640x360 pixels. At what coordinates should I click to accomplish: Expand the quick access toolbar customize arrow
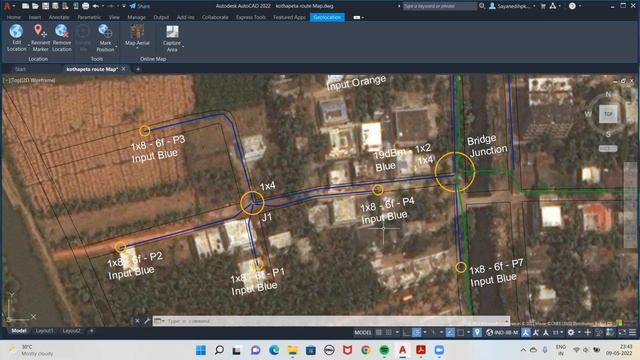(124, 6)
